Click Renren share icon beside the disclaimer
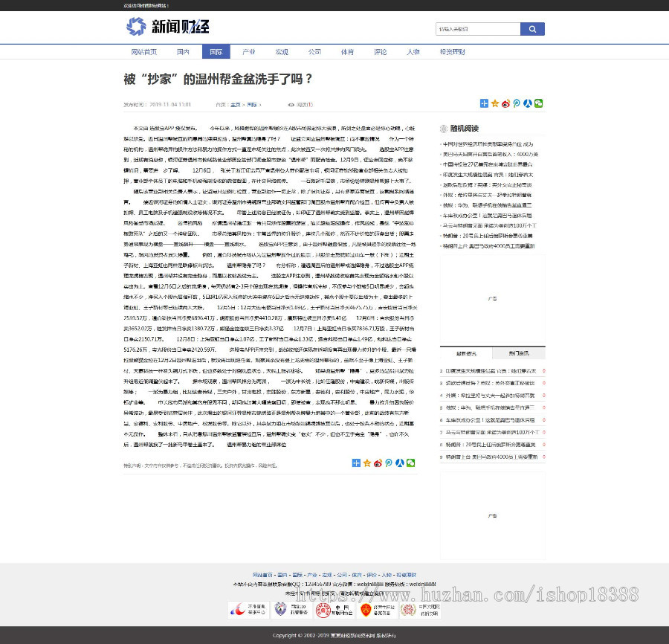 (399, 463)
